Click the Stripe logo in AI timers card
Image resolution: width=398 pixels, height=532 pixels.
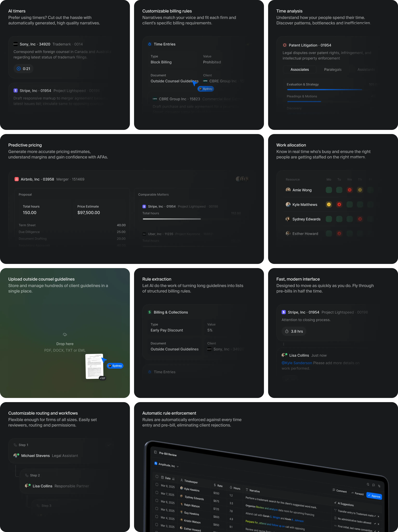[x=16, y=91]
